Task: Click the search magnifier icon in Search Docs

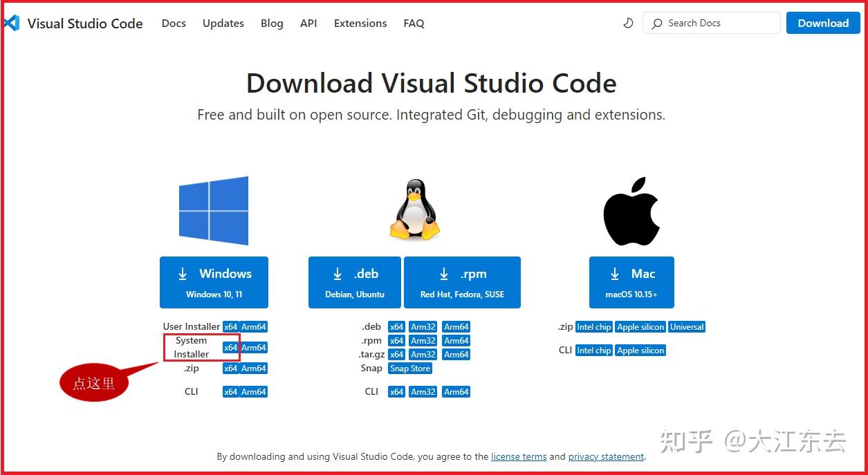Action: click(x=656, y=23)
